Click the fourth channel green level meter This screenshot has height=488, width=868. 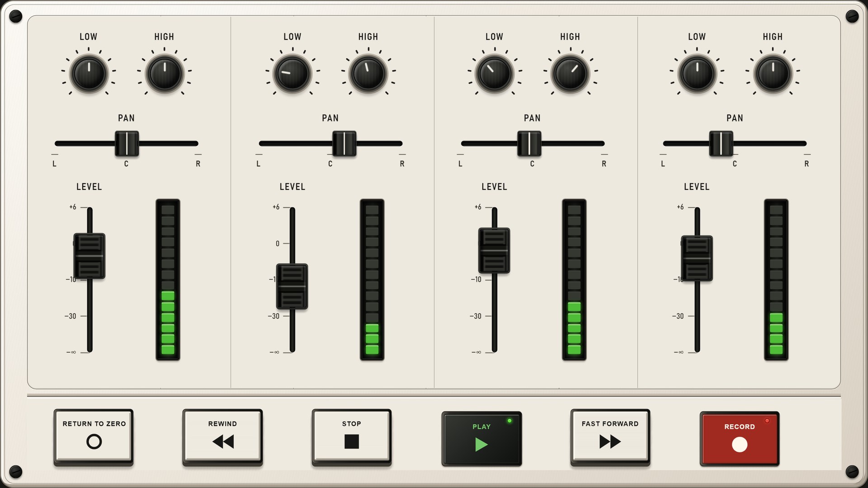tap(776, 280)
